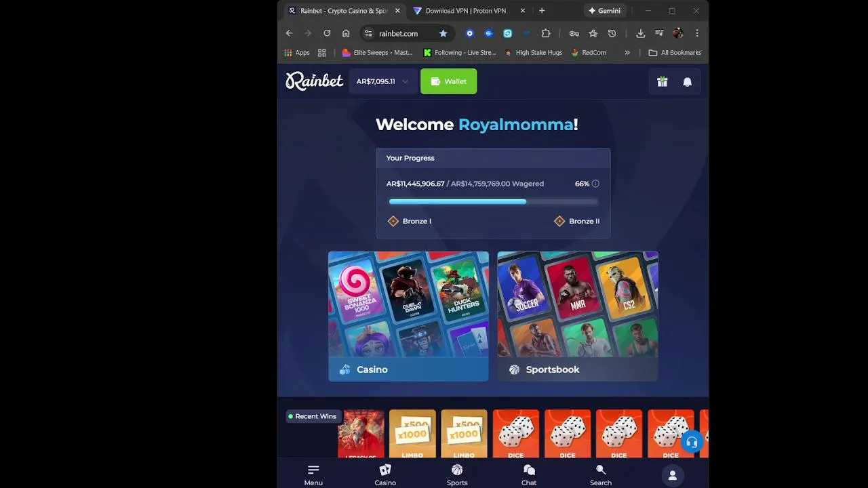868x488 pixels.
Task: Open the Elite Sweeps bookmark
Action: pos(378,53)
